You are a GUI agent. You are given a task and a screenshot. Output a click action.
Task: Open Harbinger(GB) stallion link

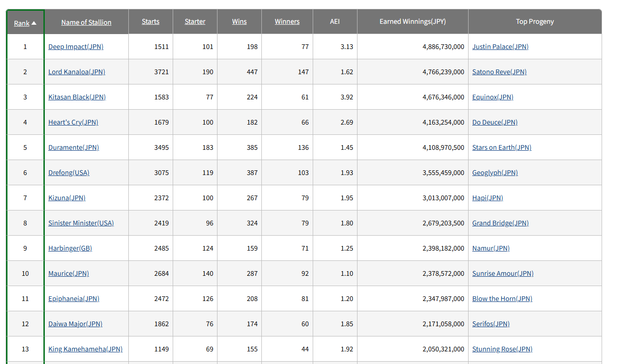70,248
